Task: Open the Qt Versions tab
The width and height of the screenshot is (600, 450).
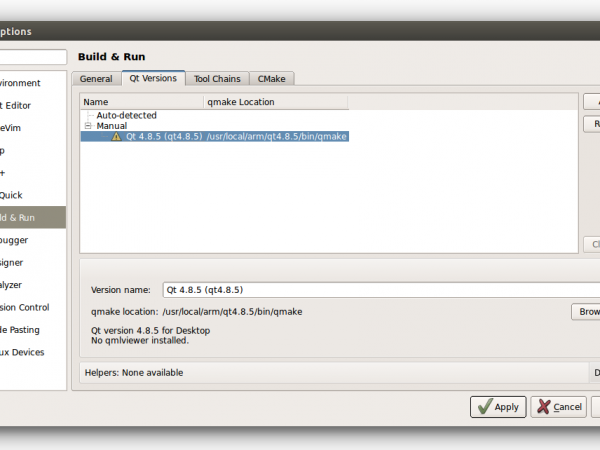Action: (x=153, y=78)
